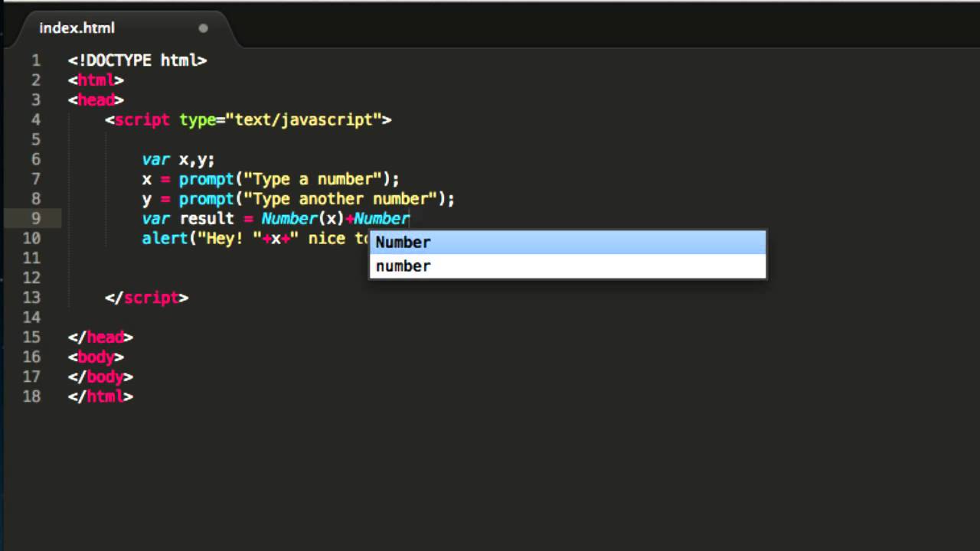980x551 pixels.
Task: Click the "Hey! " string in alert
Action: 230,239
